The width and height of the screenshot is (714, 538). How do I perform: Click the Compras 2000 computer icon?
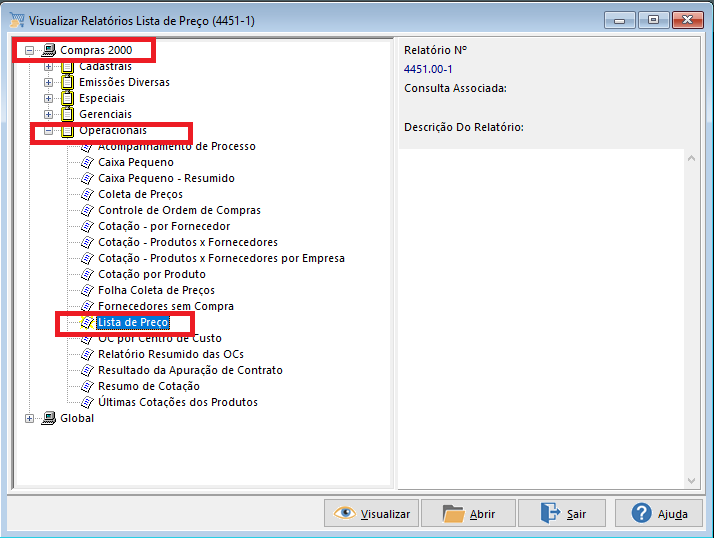(x=48, y=50)
